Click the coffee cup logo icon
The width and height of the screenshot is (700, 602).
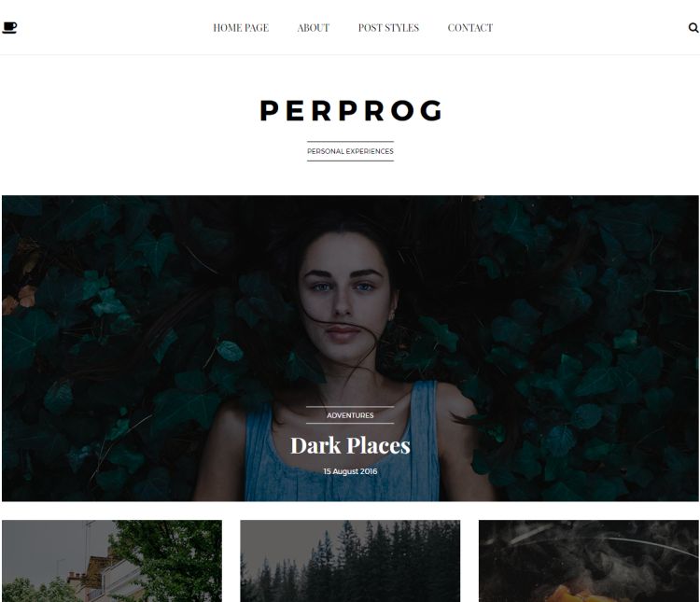(x=9, y=28)
